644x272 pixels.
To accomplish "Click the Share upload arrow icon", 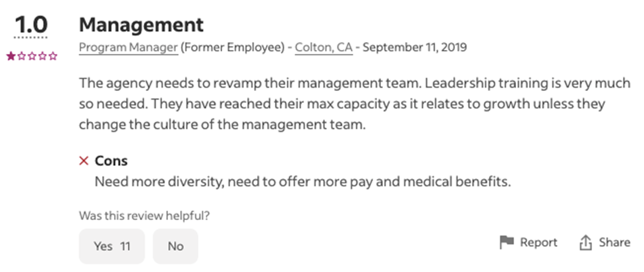I will point(585,242).
